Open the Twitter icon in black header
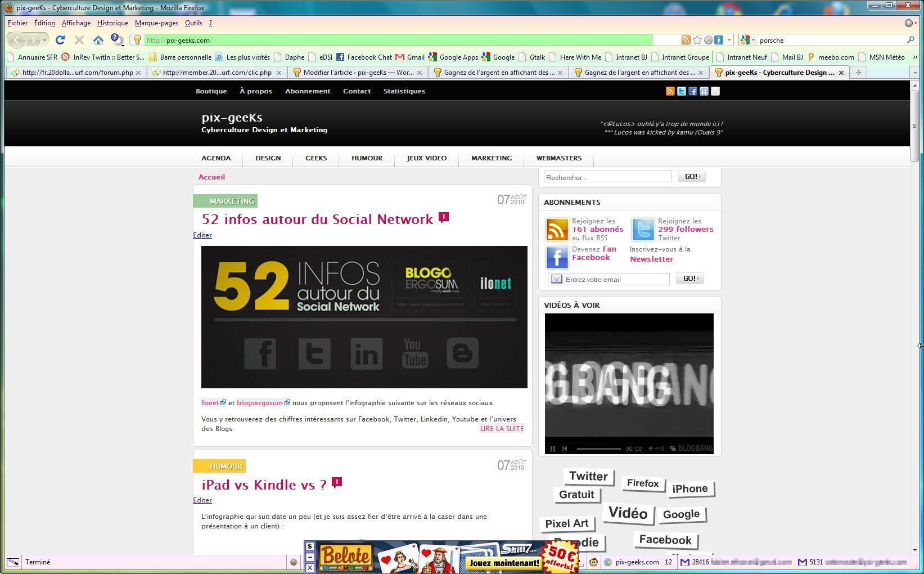This screenshot has width=924, height=574. 681,91
